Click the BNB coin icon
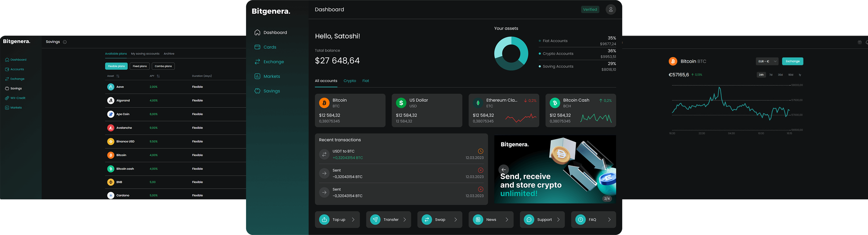Image resolution: width=868 pixels, height=235 pixels. point(111,182)
